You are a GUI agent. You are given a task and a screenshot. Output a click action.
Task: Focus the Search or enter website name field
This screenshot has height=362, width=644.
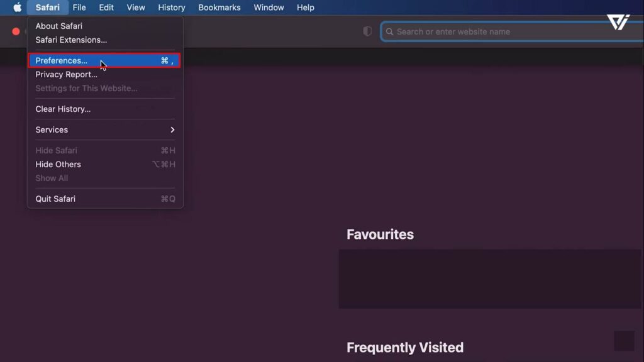[512, 31]
